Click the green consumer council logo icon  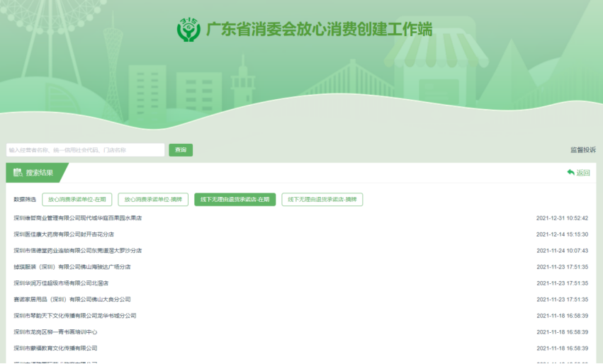pos(188,30)
